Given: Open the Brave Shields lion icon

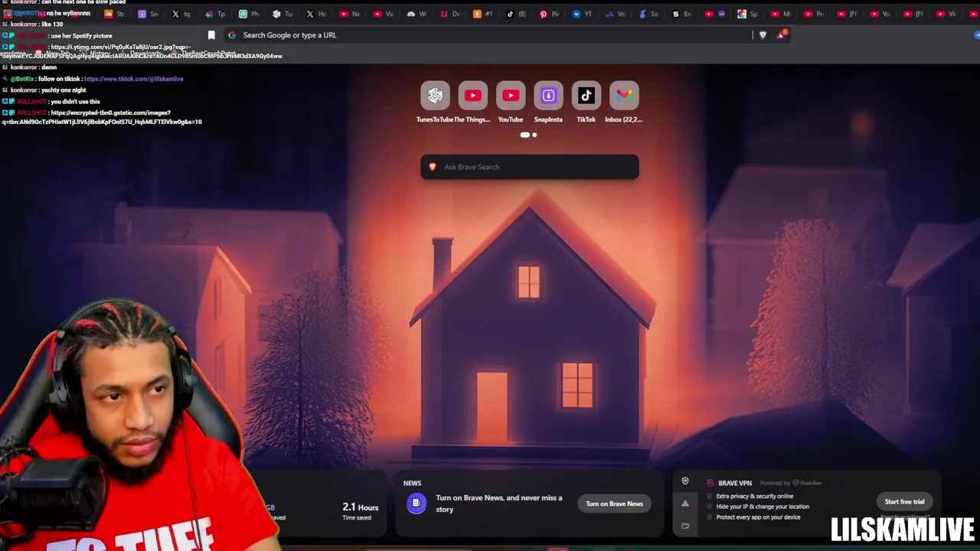Looking at the screenshot, I should click(763, 34).
